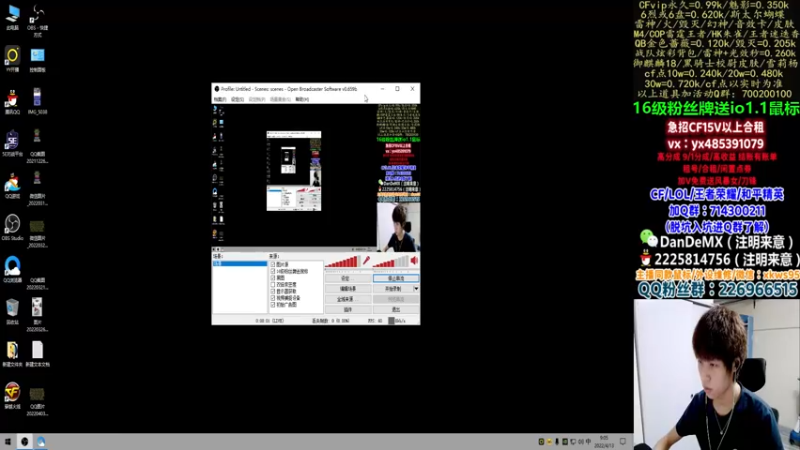Expand the dropdown arrow beside 开始录制
Viewport: 800px width, 450px height.
pyautogui.click(x=416, y=289)
